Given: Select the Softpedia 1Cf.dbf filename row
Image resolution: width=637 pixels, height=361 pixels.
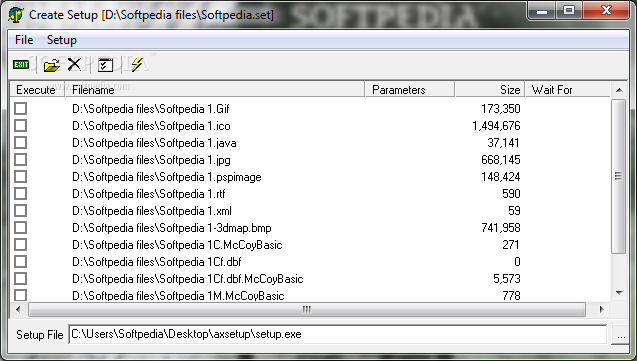Looking at the screenshot, I should [157, 262].
